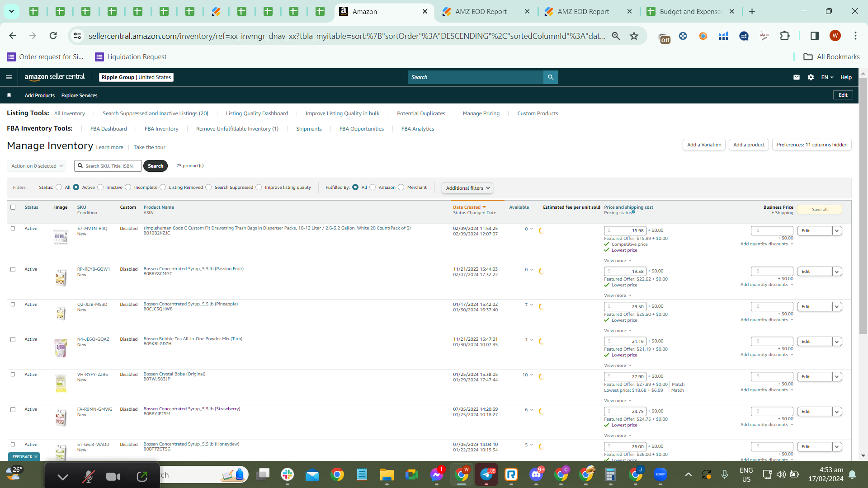Toggle the browser side panel icon

[x=815, y=36]
